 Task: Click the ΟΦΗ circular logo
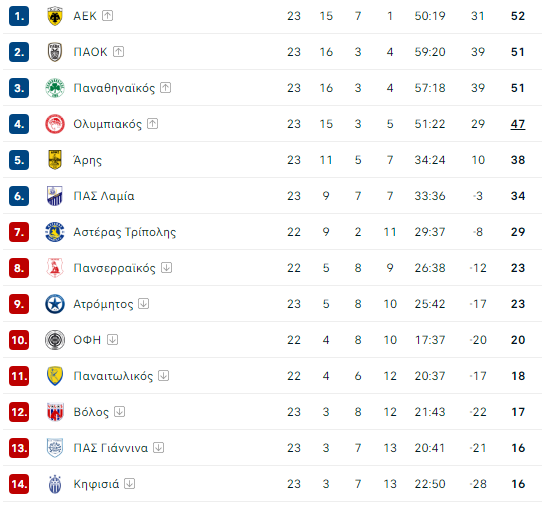(x=55, y=340)
